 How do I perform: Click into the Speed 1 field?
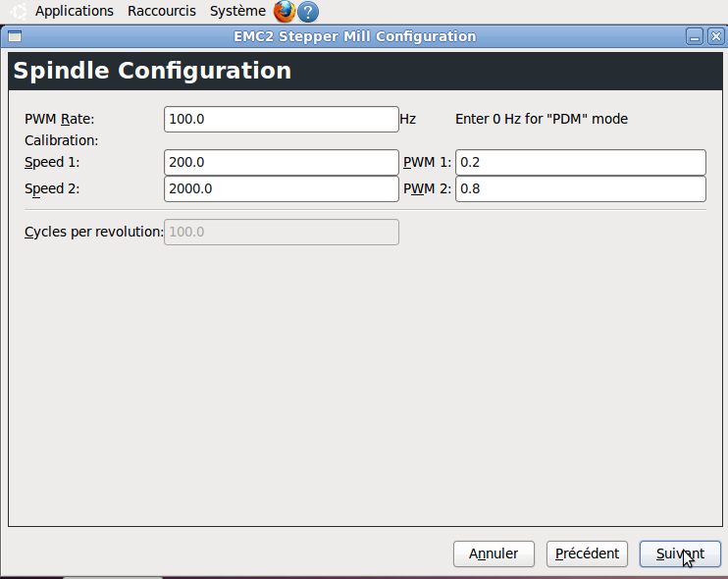point(282,163)
